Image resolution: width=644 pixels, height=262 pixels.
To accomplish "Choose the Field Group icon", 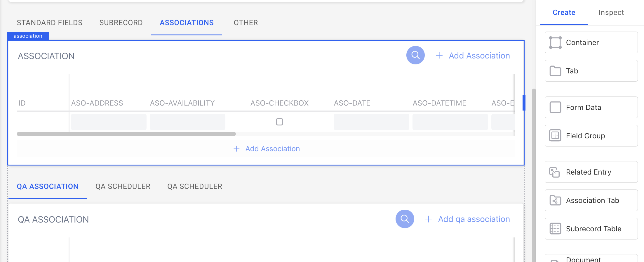I will tap(555, 136).
